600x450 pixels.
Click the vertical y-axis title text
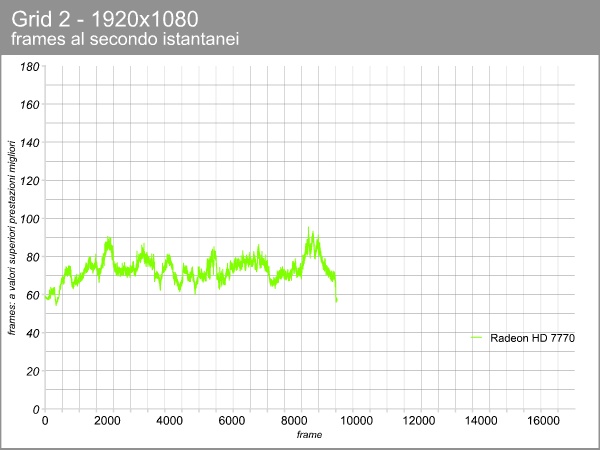tap(12, 238)
